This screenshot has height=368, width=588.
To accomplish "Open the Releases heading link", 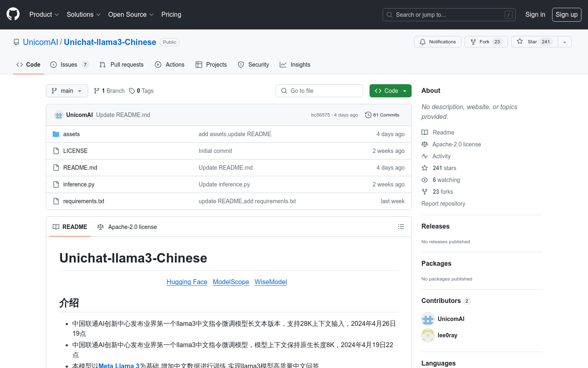I will [x=435, y=226].
